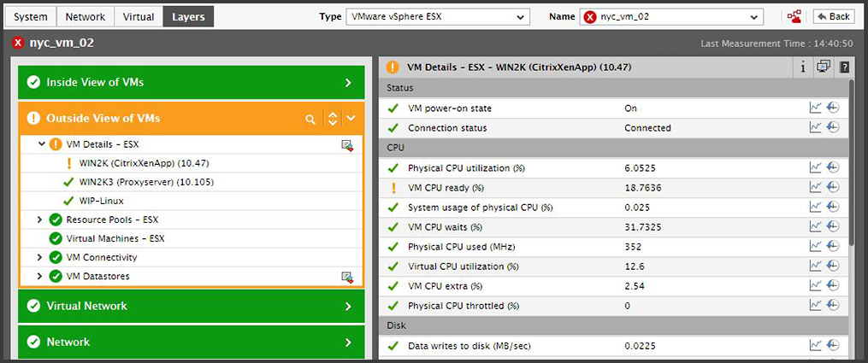The height and width of the screenshot is (363, 868).
Task: Open history clock for Physical CPU used (MHz)
Action: (x=833, y=246)
